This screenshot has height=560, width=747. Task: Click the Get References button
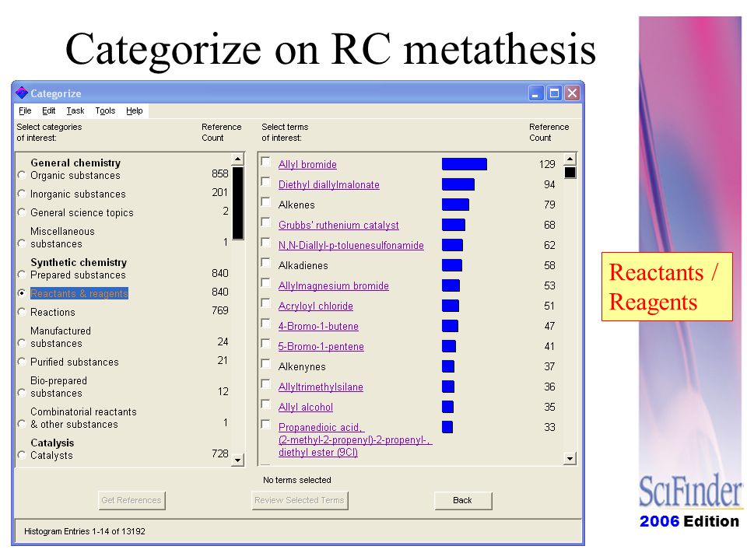tap(132, 500)
